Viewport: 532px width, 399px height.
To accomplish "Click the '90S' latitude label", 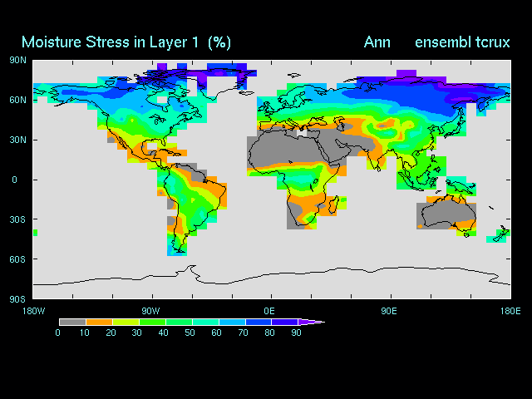I will tap(17, 299).
